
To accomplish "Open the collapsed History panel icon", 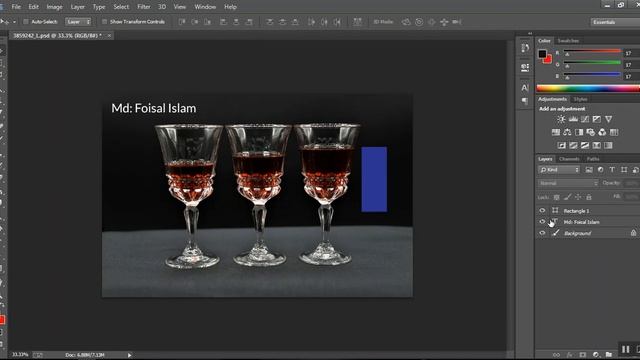I will click(x=525, y=48).
